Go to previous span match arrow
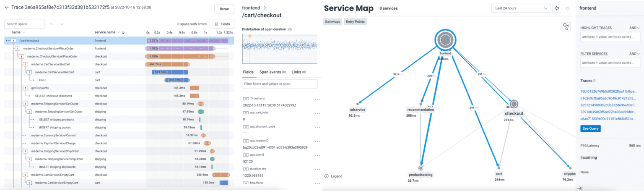The height and width of the screenshot is (191, 644). (51, 24)
